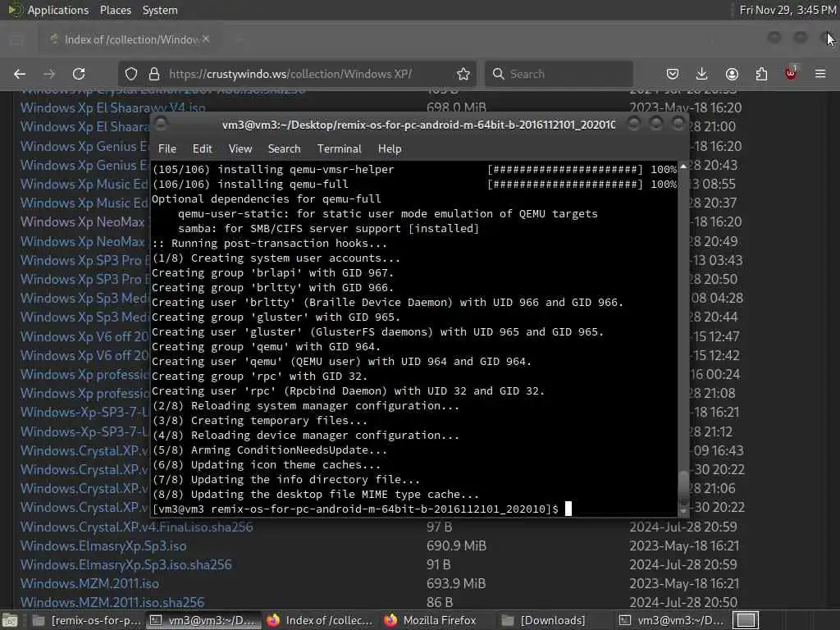Click the file size 690.9 MiB
Screen dimensions: 840x630
456,546
